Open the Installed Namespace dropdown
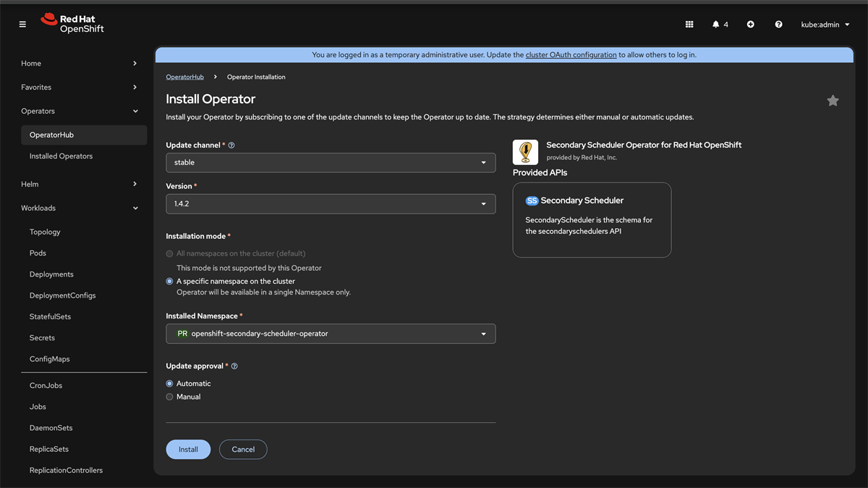 click(x=331, y=334)
